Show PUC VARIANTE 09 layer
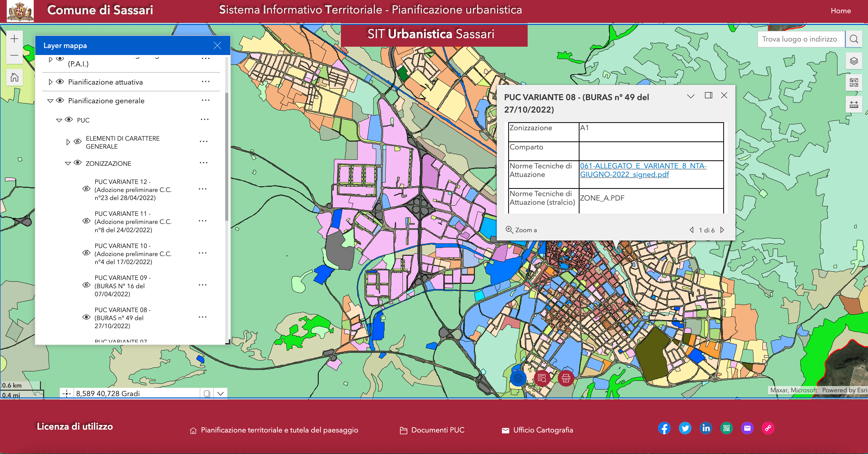 pos(86,285)
